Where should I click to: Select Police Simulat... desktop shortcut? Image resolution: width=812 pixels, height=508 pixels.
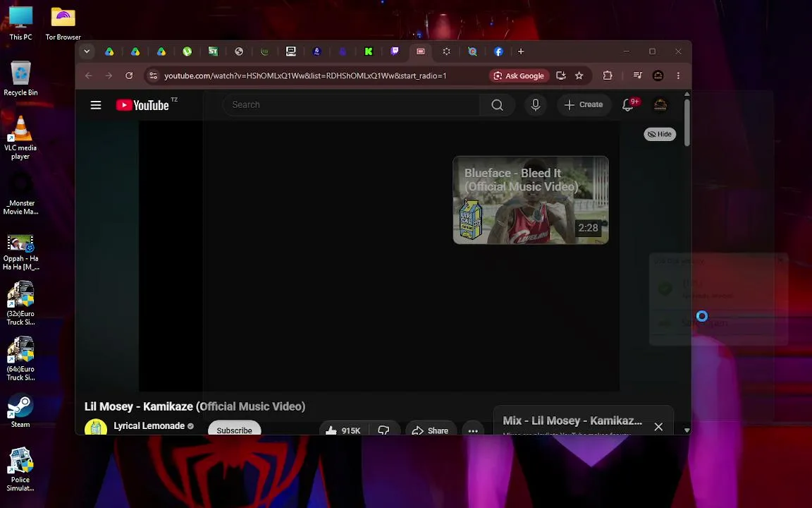pos(20,469)
